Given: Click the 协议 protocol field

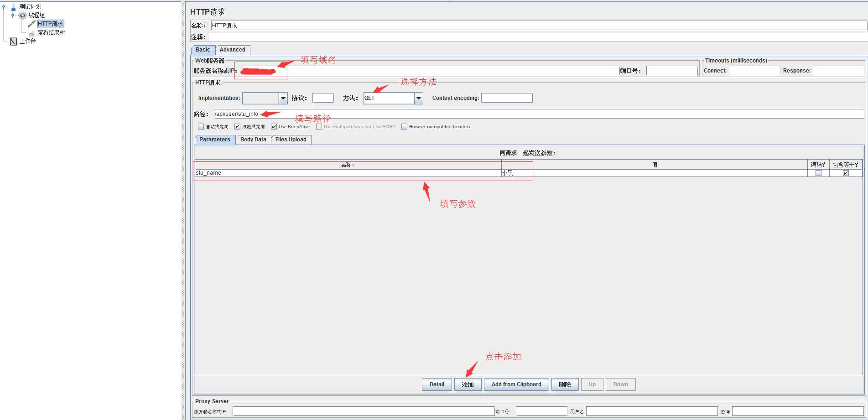Looking at the screenshot, I should pyautogui.click(x=323, y=98).
